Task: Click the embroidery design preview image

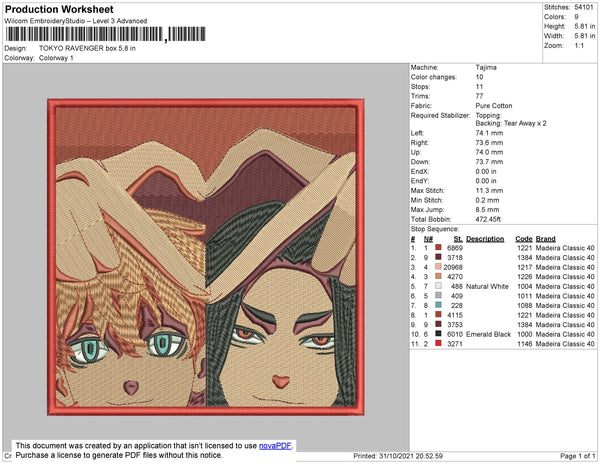Action: tap(206, 257)
